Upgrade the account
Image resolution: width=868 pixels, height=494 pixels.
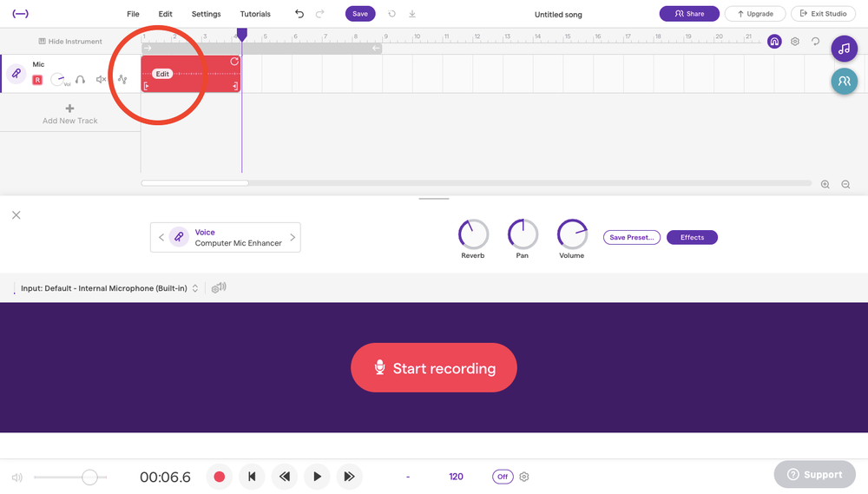[x=755, y=14]
